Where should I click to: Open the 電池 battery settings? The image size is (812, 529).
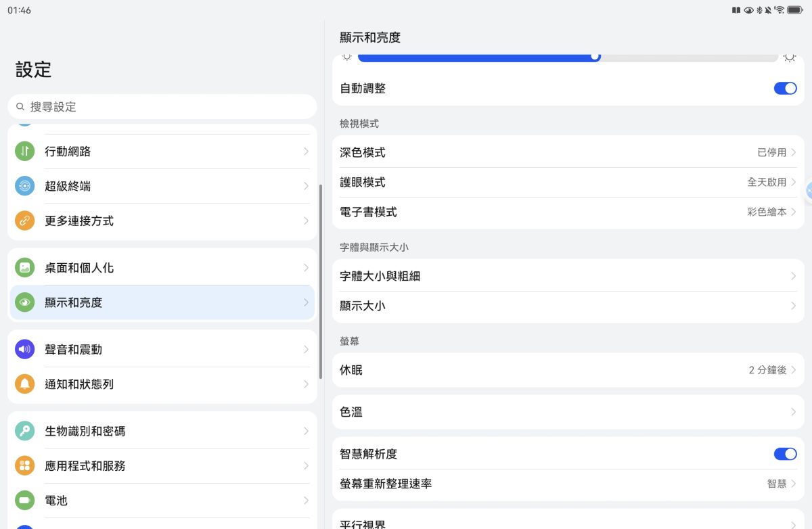(162, 501)
